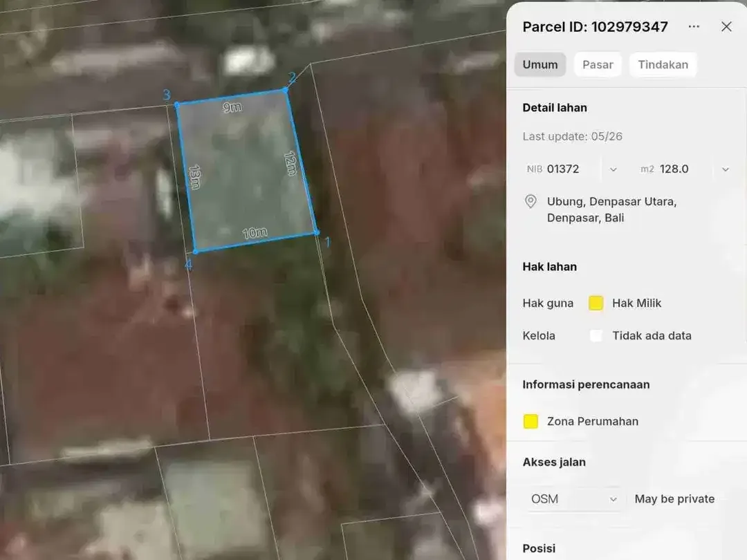Click the white Tidak ada data swatch
Image resolution: width=747 pixels, height=560 pixels.
click(596, 336)
